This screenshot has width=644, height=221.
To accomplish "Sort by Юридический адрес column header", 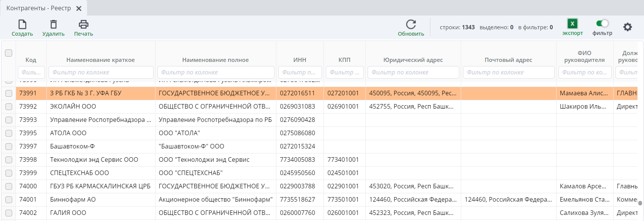I will (x=413, y=60).
